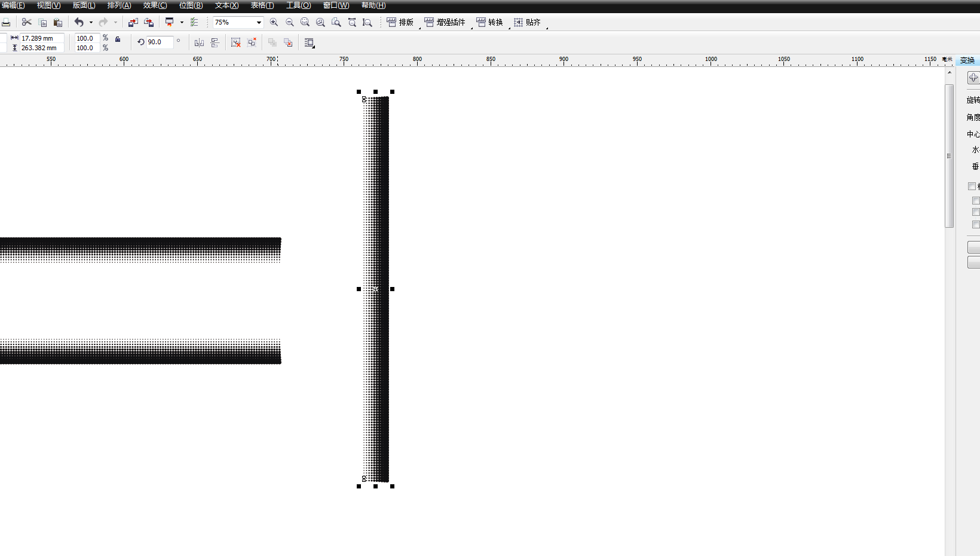Click the horizontal scale percent field
The width and height of the screenshot is (980, 556).
click(87, 38)
